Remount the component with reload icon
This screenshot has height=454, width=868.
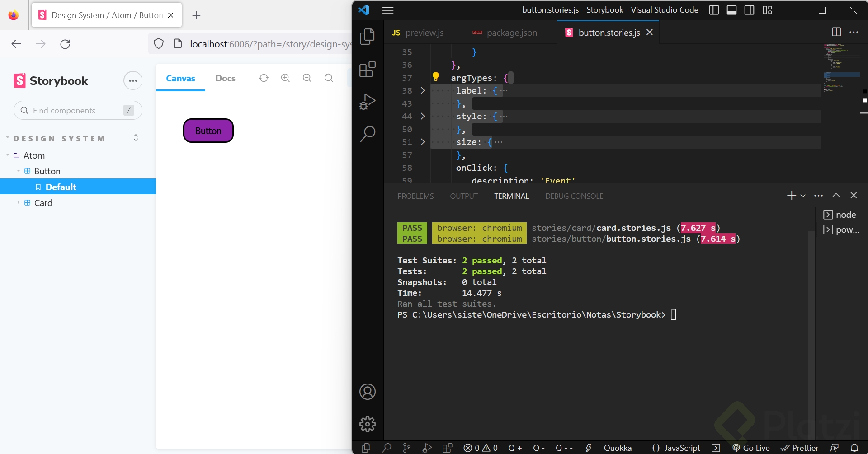[264, 78]
